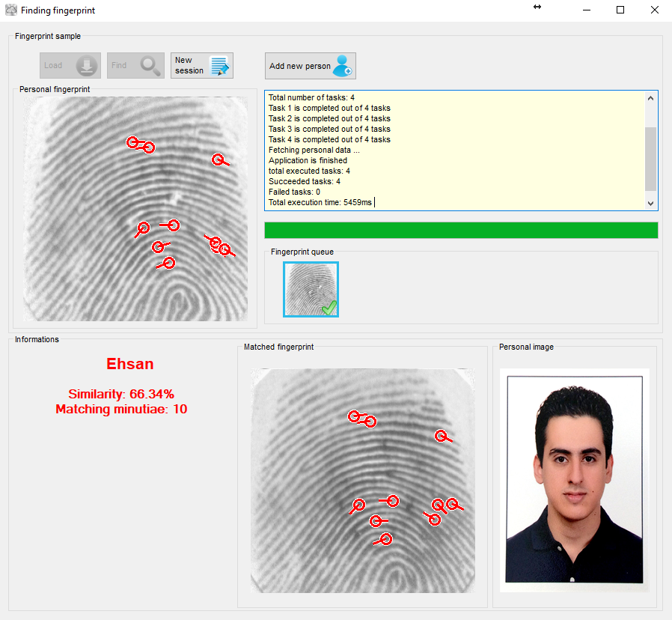Start a New session

click(202, 66)
